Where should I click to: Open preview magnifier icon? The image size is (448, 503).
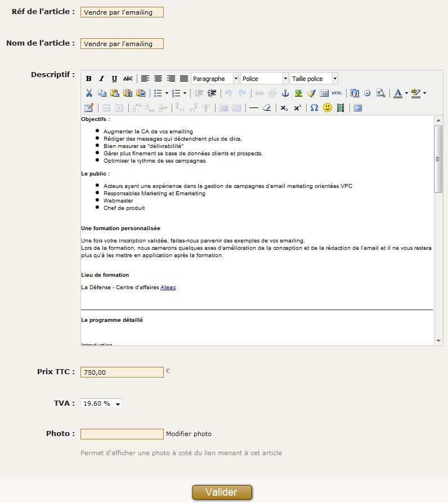coord(380,93)
